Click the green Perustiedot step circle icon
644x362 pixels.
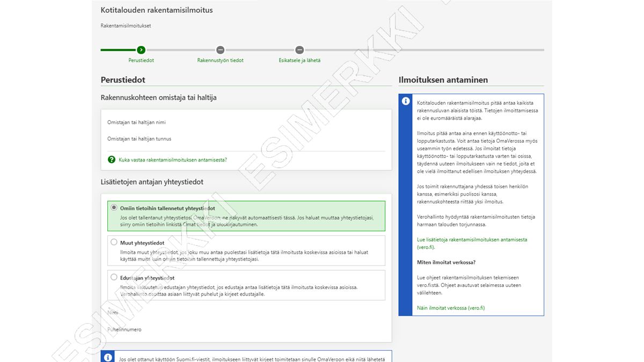pyautogui.click(x=141, y=50)
